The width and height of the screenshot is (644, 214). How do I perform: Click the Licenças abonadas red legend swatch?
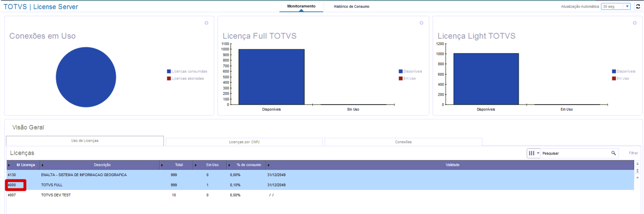tap(169, 78)
